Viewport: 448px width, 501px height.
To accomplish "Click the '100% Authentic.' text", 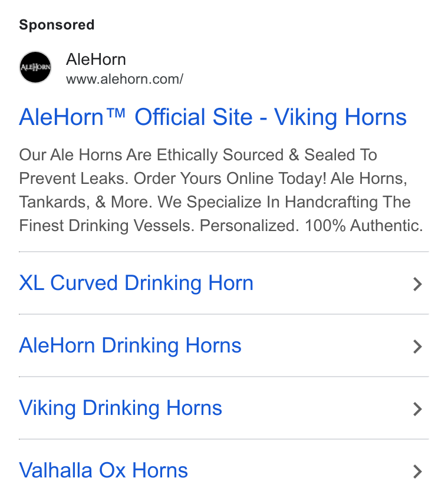I will (x=364, y=226).
